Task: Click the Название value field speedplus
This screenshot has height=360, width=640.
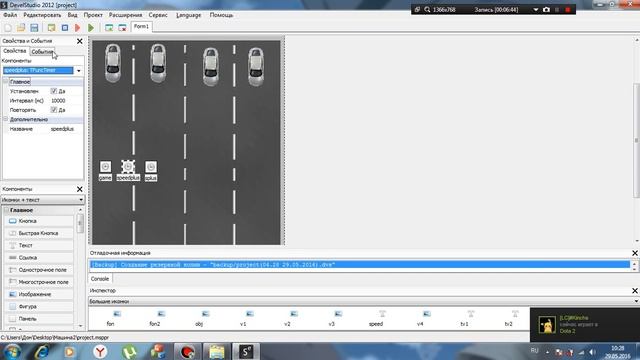Action: (x=66, y=129)
